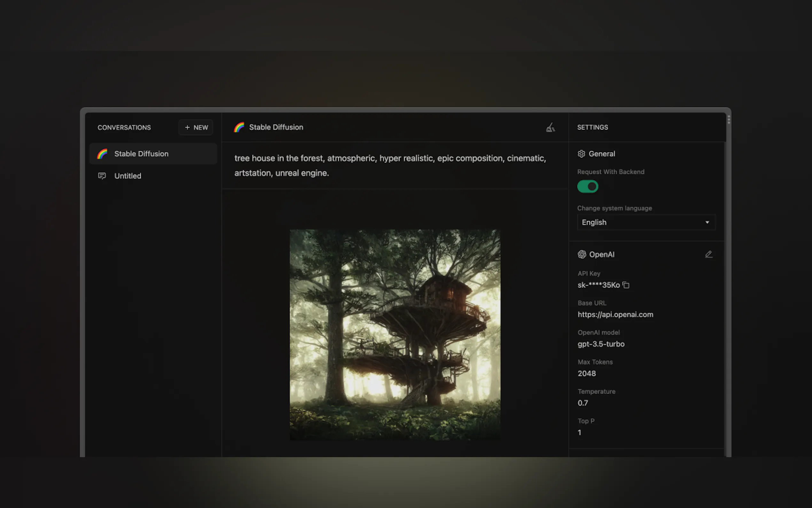Click the rainbow icon in chat header

point(239,127)
